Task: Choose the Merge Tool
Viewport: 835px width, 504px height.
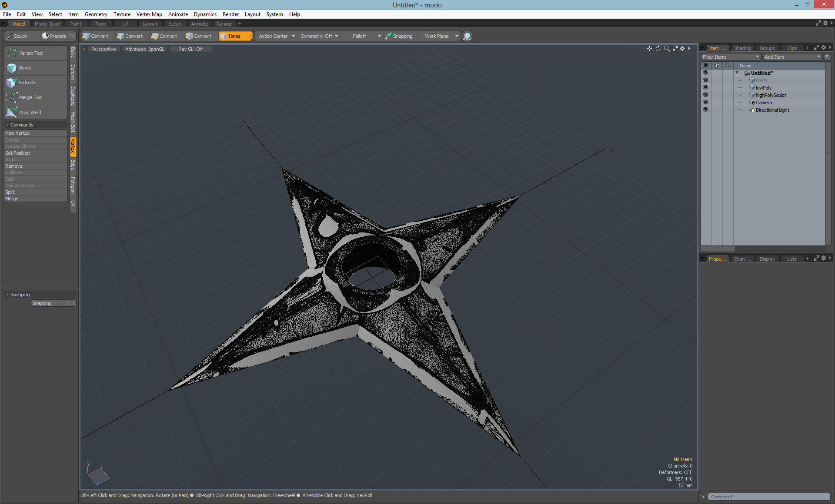Action: point(30,97)
